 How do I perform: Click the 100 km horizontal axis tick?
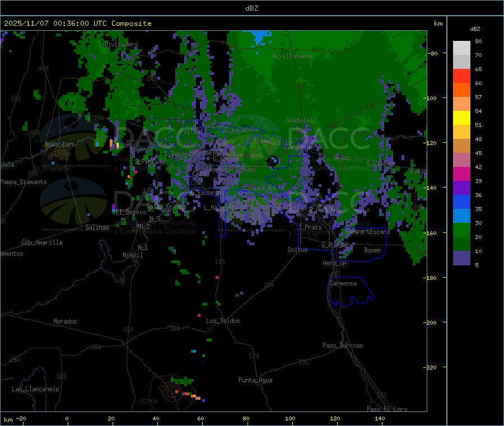[x=290, y=419]
